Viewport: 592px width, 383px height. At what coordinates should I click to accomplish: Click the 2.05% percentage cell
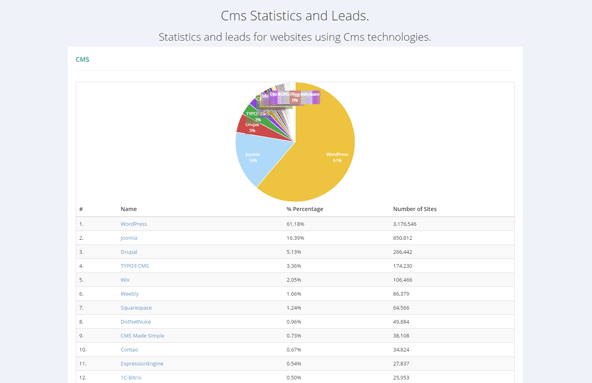click(294, 280)
